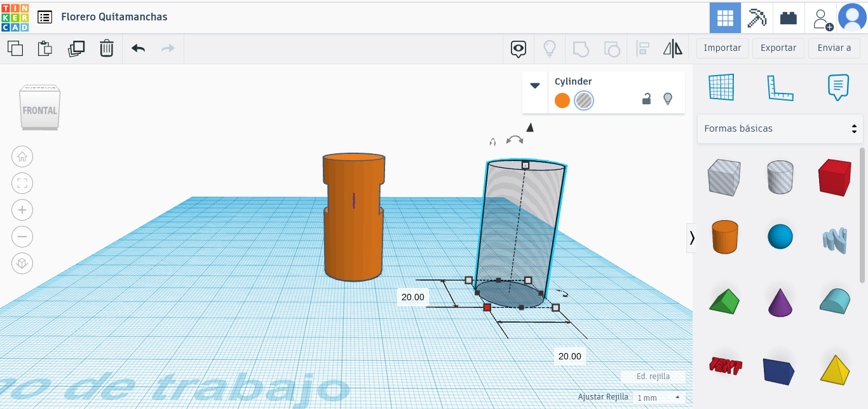Zoom out the workplane
The width and height of the screenshot is (868, 409).
[22, 237]
